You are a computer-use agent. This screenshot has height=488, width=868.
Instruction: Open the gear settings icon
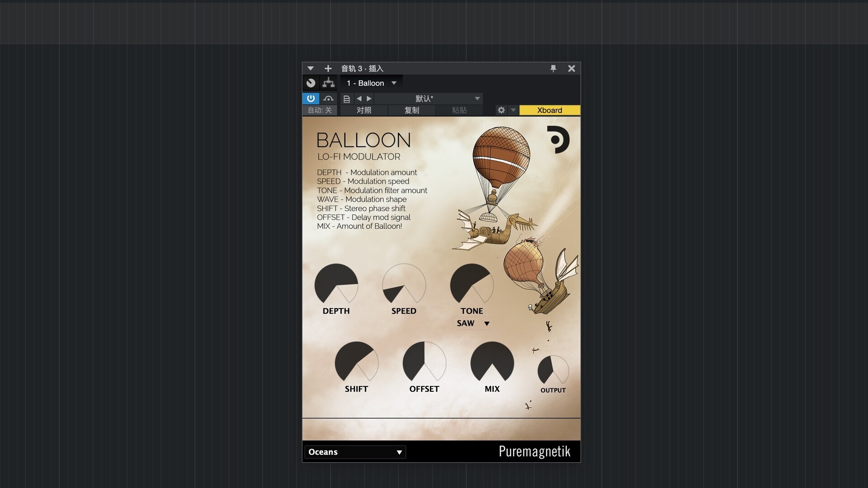point(501,110)
